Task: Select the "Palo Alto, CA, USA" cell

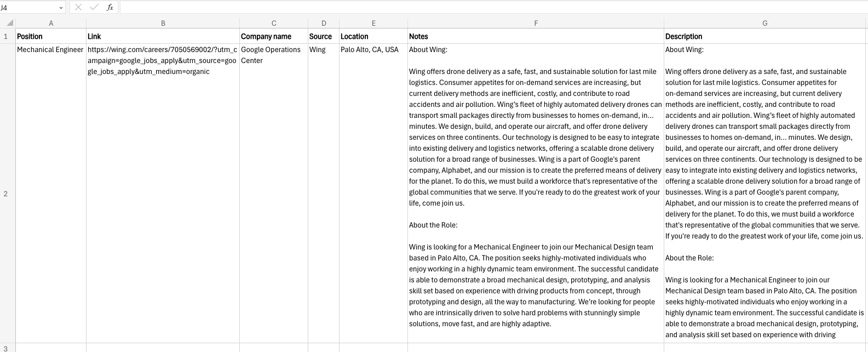Action: pos(373,194)
